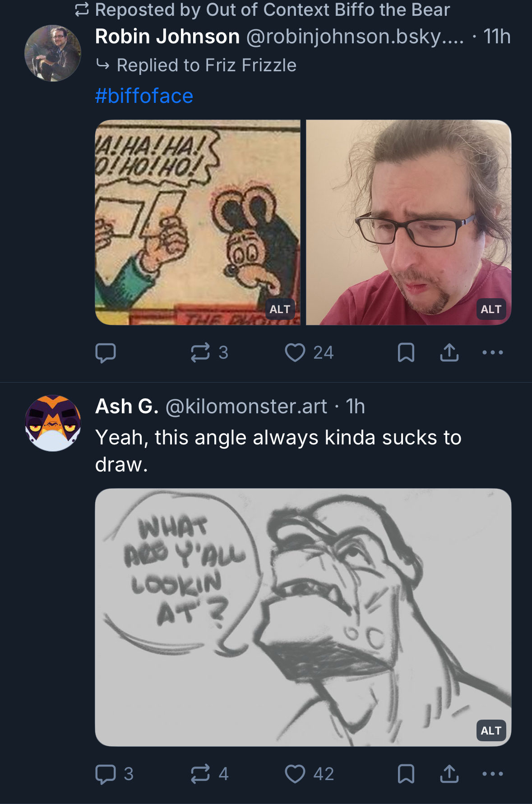Show ALT text on Ash G.'s sketch
This screenshot has height=804, width=532.
coord(491,731)
